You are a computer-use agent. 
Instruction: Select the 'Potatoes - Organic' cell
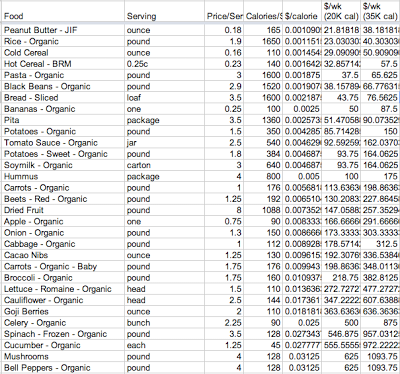[x=63, y=131]
